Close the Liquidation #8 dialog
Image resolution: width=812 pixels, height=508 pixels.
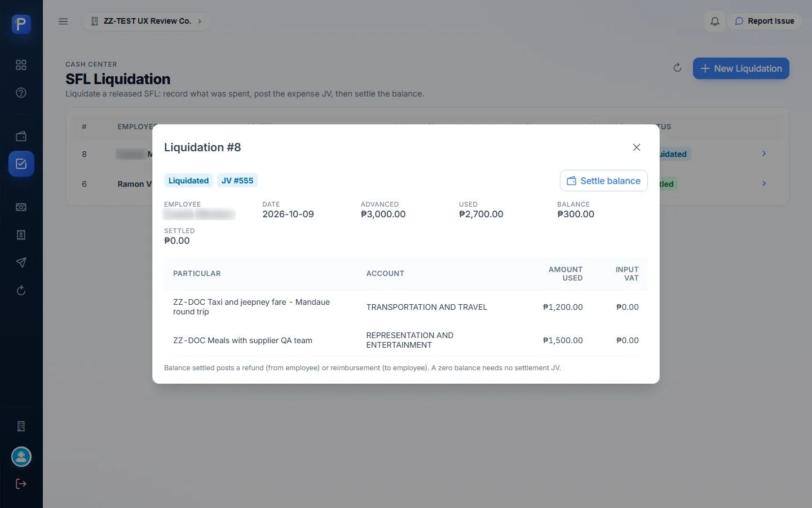click(x=637, y=147)
